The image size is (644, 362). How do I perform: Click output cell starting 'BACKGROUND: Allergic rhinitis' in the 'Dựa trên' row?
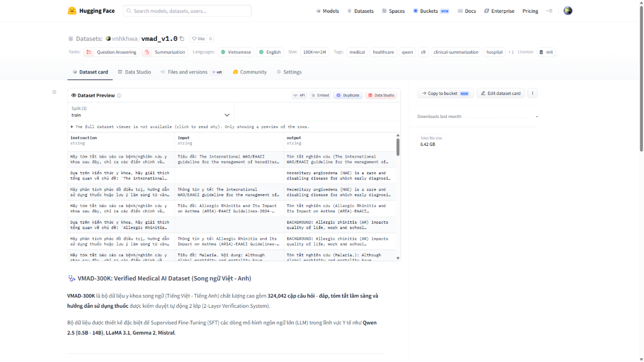coord(340,225)
